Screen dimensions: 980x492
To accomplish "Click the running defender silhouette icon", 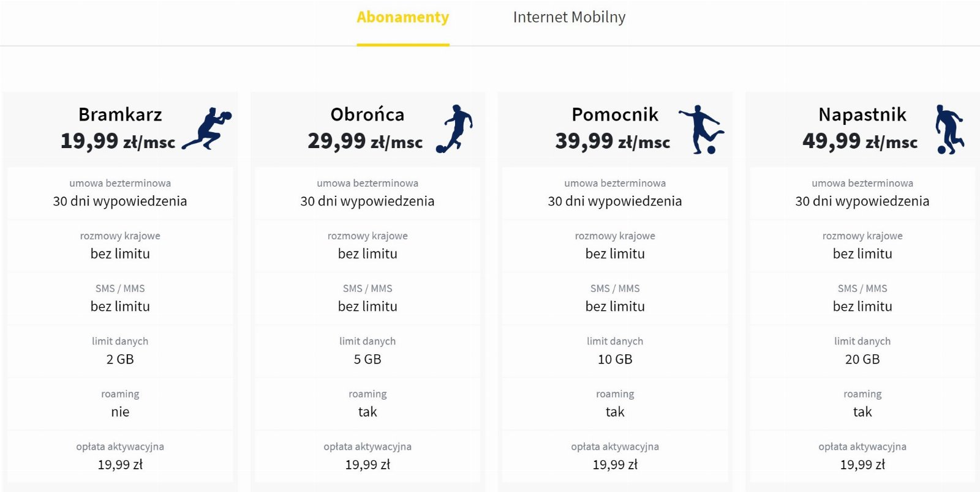I will (x=454, y=129).
